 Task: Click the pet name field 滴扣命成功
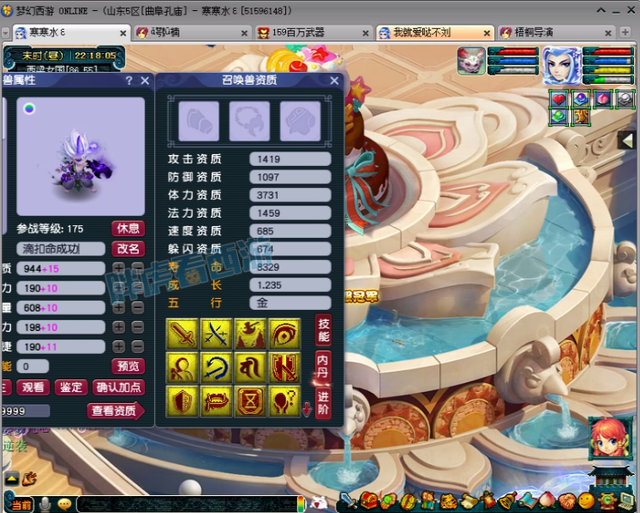click(61, 249)
